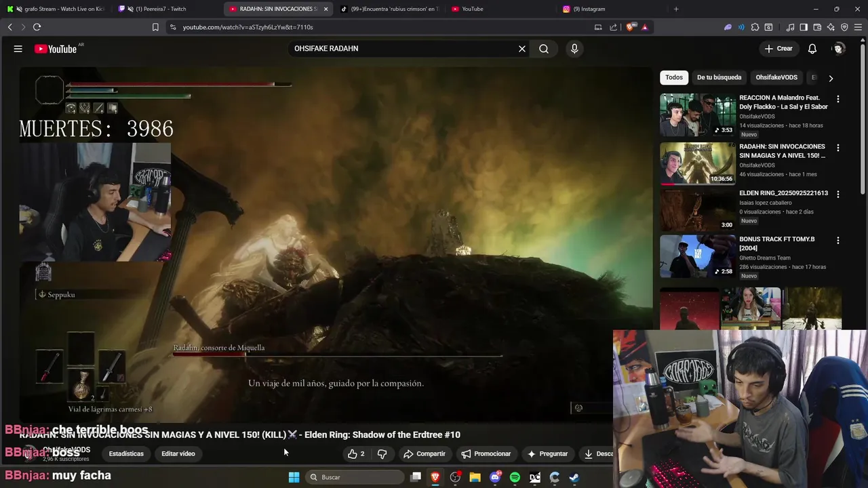This screenshot has height=488, width=868.
Task: Click the Preguntar button
Action: pyautogui.click(x=547, y=454)
